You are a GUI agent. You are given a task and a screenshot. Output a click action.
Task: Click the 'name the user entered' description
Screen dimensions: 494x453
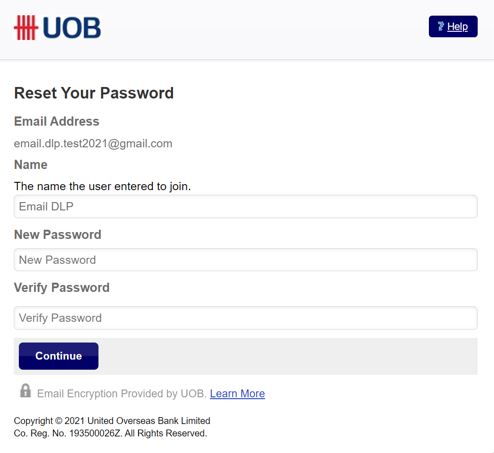click(x=102, y=186)
